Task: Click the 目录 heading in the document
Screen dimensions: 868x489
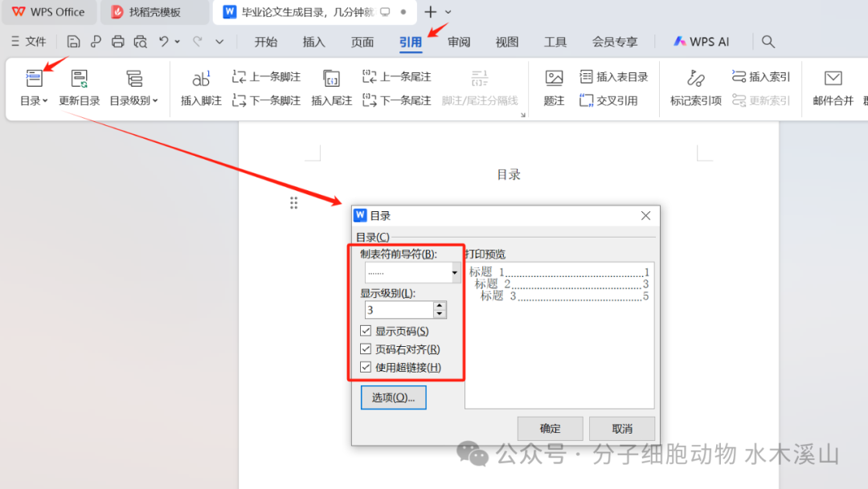Action: click(508, 175)
